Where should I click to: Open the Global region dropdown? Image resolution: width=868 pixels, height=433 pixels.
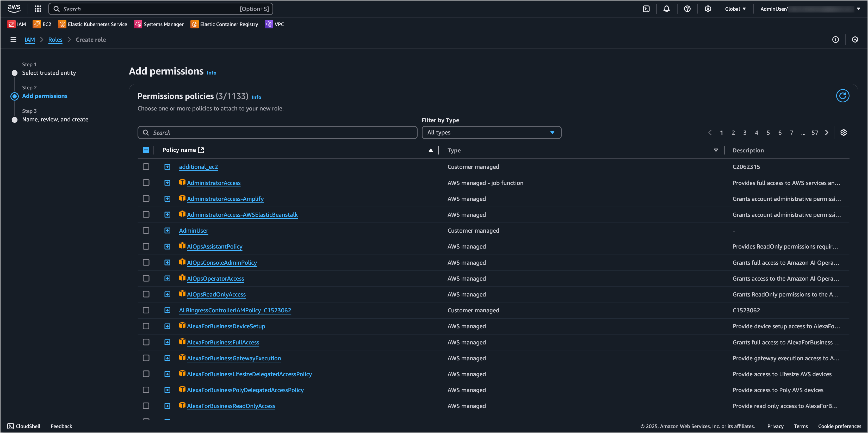pyautogui.click(x=735, y=9)
